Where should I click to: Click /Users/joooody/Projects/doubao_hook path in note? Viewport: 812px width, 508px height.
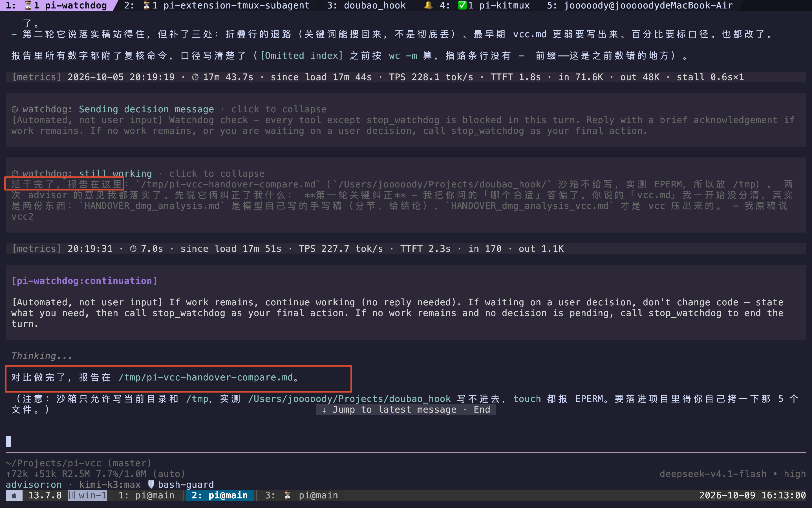click(x=349, y=399)
